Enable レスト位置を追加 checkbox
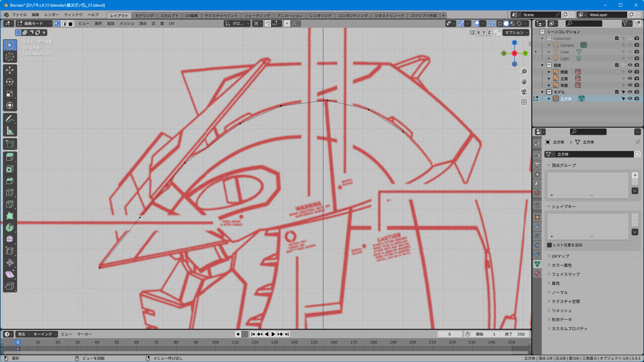The image size is (644, 362). pyautogui.click(x=549, y=245)
